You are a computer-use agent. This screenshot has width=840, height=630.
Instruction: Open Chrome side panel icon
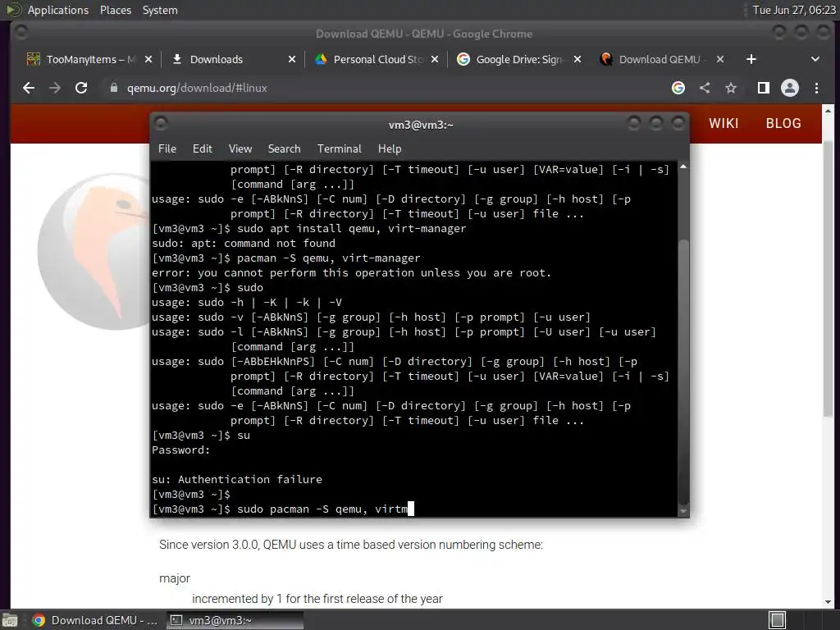tap(764, 88)
